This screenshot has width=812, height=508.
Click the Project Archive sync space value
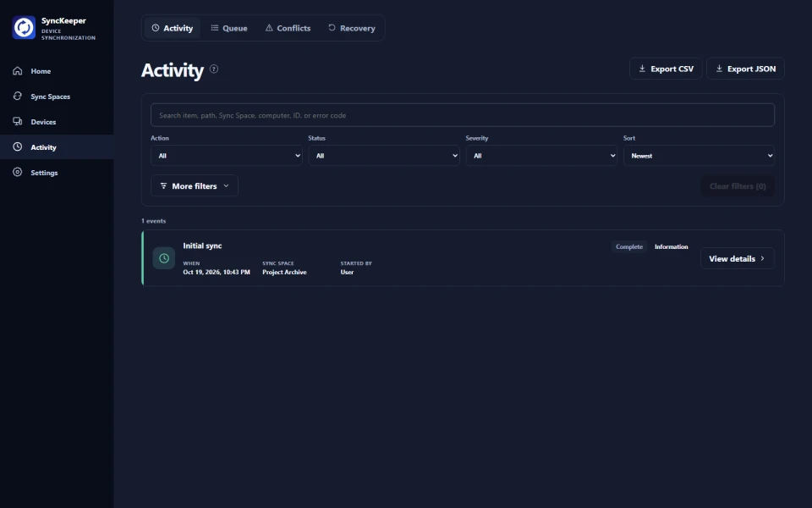click(284, 272)
